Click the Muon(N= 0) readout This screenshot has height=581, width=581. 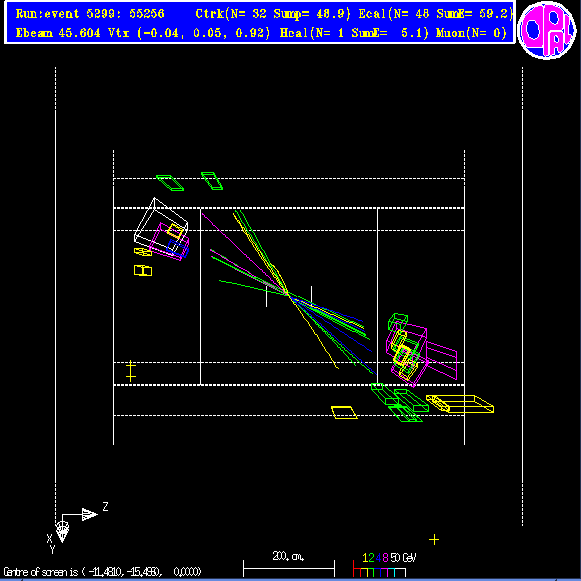[471, 33]
